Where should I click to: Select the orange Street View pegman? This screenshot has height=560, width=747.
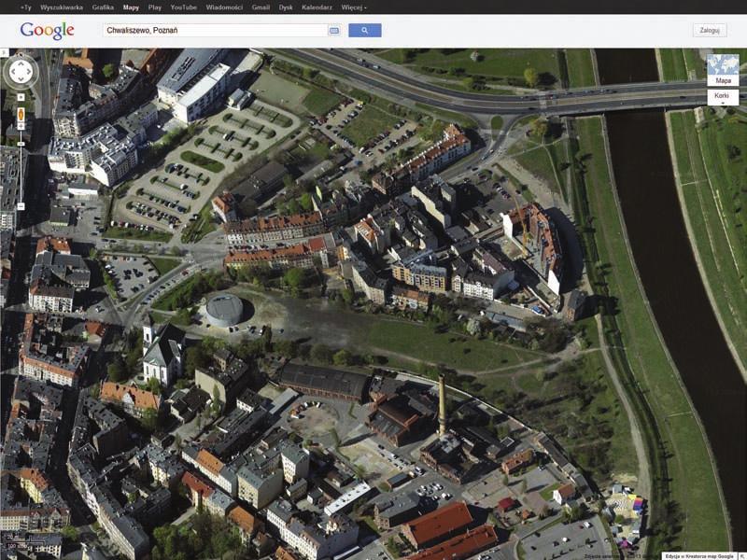(21, 115)
